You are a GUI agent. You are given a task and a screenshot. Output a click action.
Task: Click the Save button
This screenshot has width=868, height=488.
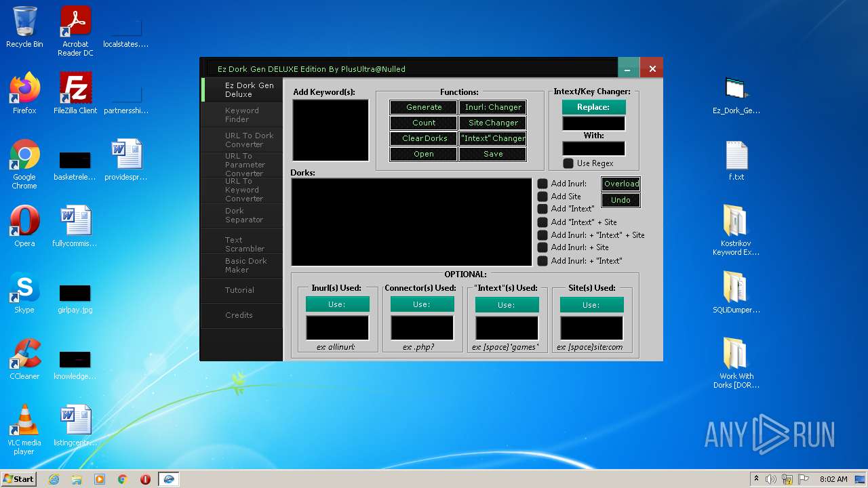click(493, 154)
